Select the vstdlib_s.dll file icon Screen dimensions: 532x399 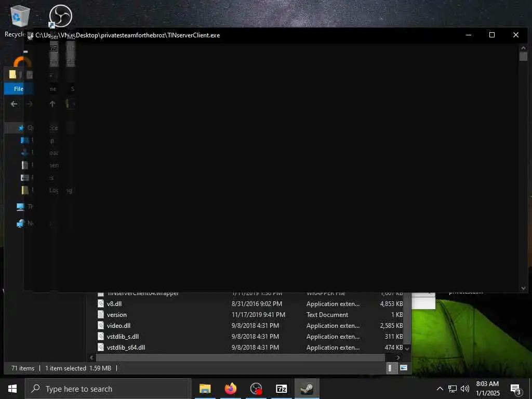coord(101,336)
